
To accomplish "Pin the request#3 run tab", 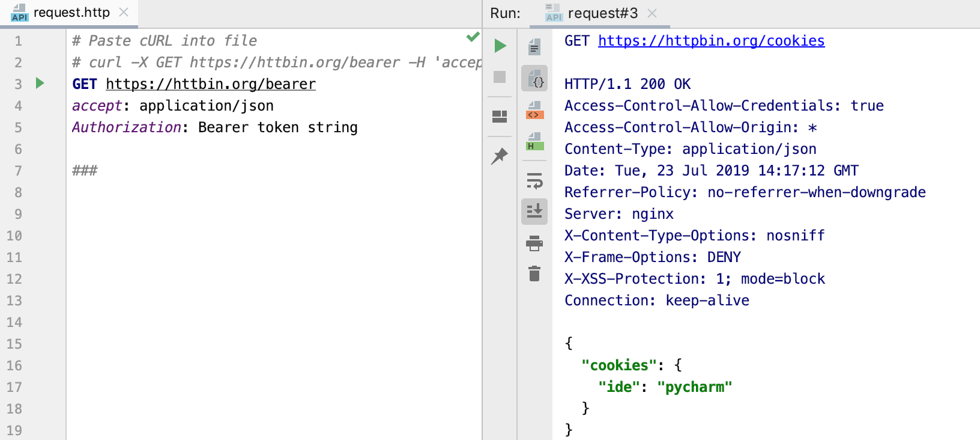I will pos(500,156).
